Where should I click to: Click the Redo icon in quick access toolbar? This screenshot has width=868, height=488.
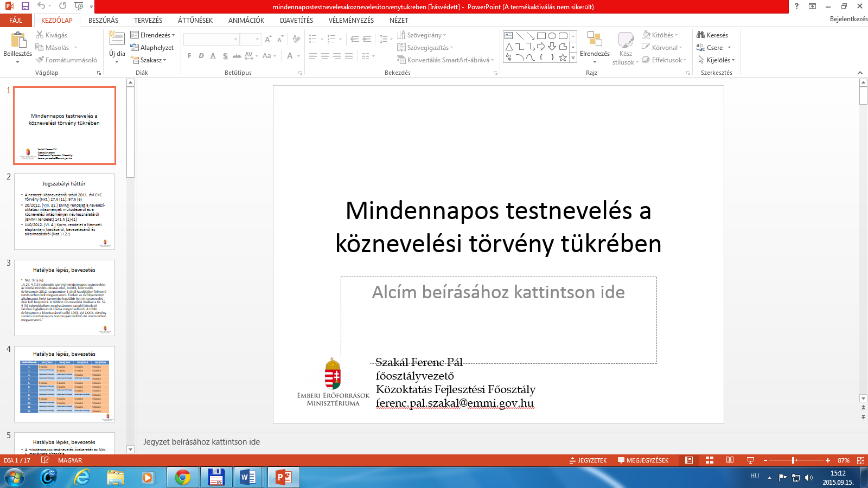pyautogui.click(x=62, y=6)
